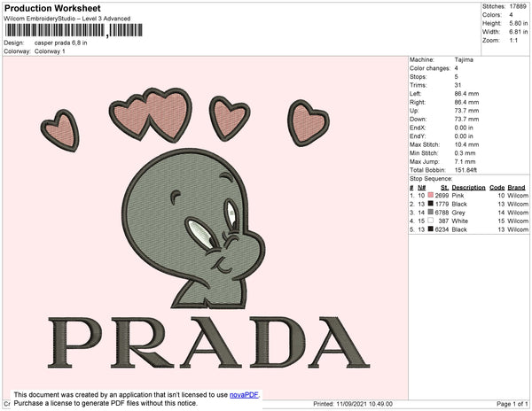Click the Code column header

497,188
